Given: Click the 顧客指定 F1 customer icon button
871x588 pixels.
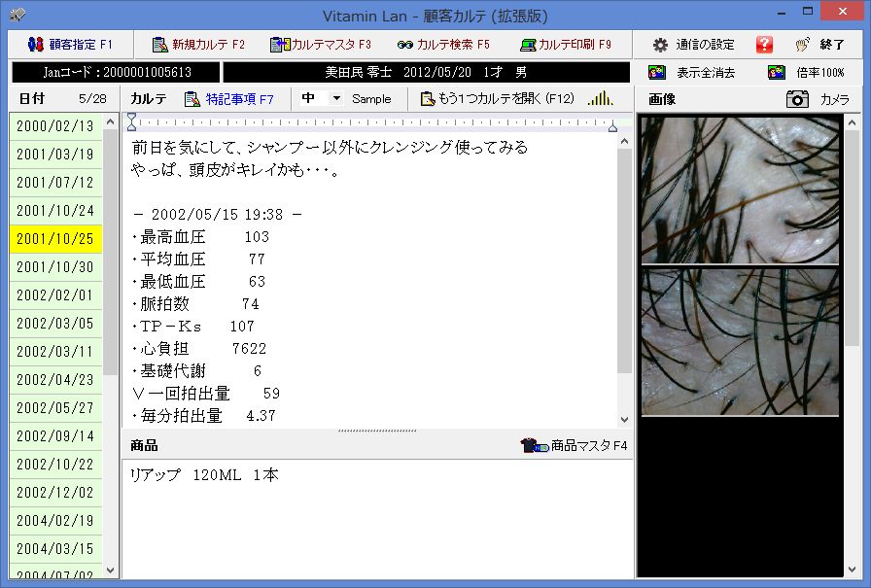Looking at the screenshot, I should [70, 45].
